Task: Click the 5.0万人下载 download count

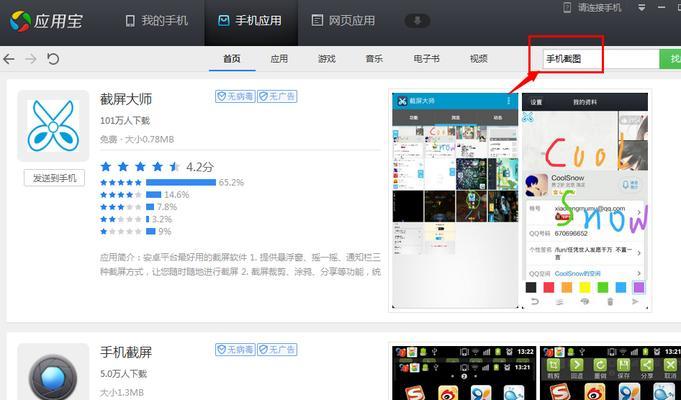Action: point(123,374)
